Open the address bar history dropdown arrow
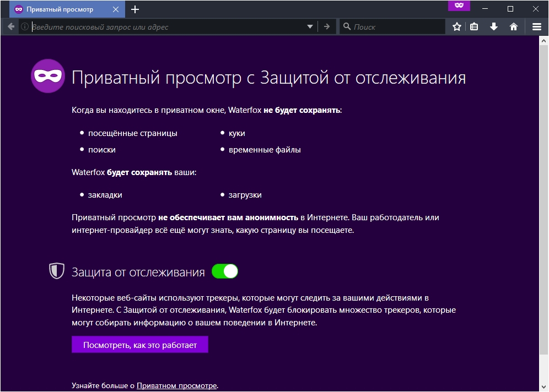 pyautogui.click(x=310, y=26)
